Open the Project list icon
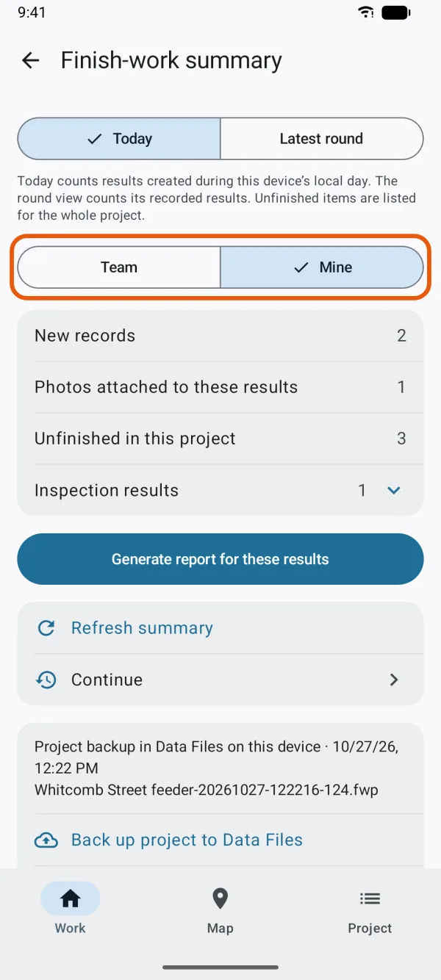Image resolution: width=441 pixels, height=980 pixels. pyautogui.click(x=370, y=898)
